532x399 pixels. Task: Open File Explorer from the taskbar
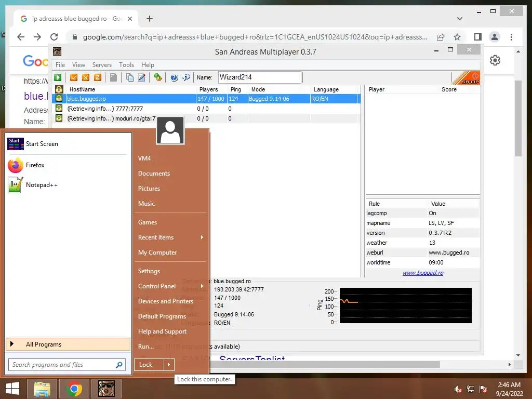point(42,389)
